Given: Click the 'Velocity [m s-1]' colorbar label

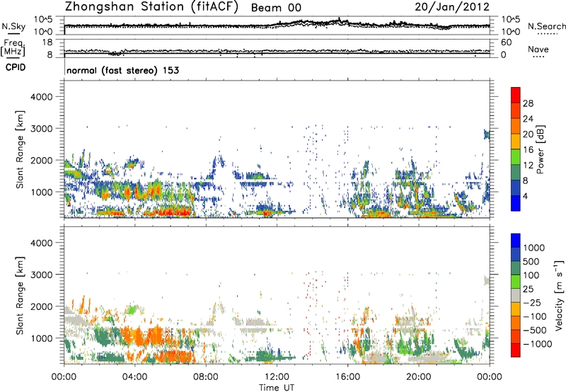Looking at the screenshot, I should coord(559,294).
